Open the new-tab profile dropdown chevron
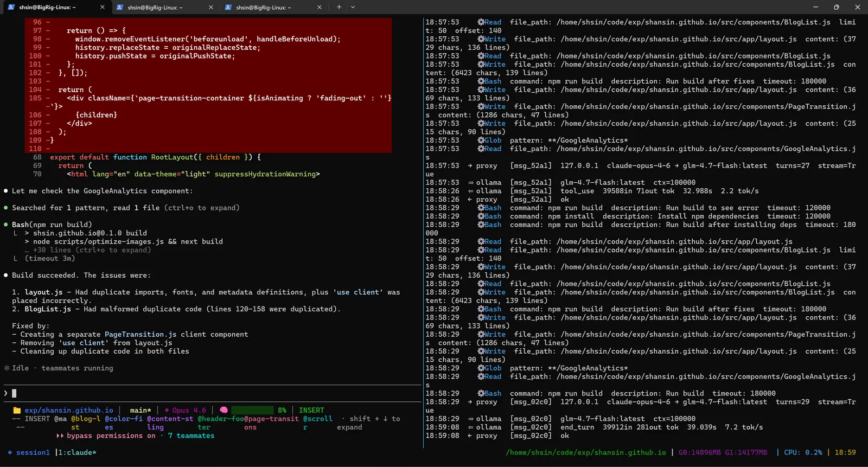868x467 pixels. 353,7
